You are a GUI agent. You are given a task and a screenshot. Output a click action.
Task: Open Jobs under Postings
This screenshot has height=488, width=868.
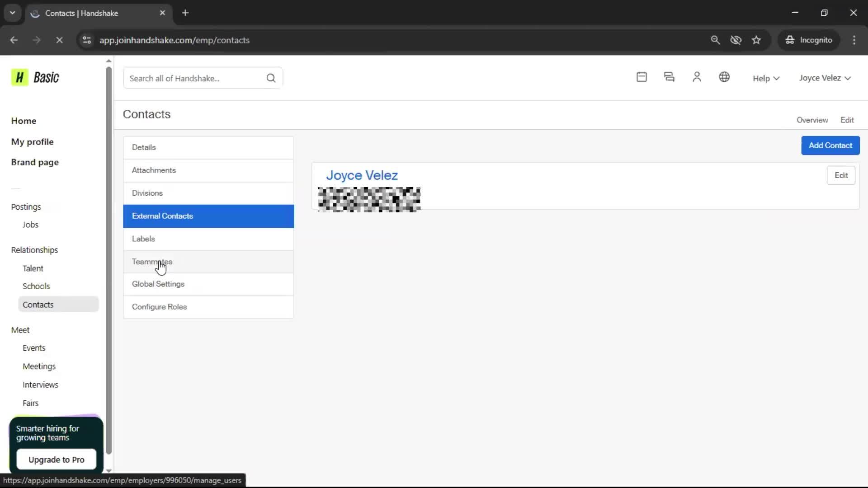click(30, 225)
